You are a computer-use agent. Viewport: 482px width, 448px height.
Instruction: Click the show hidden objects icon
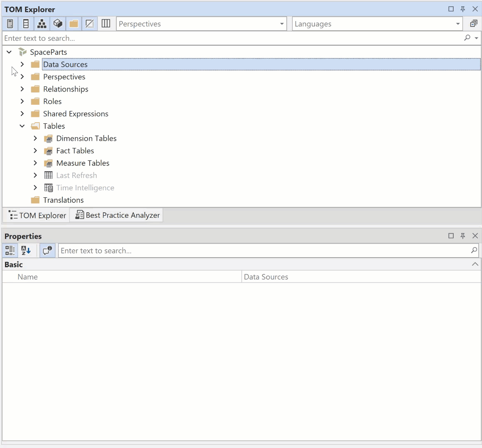[90, 24]
